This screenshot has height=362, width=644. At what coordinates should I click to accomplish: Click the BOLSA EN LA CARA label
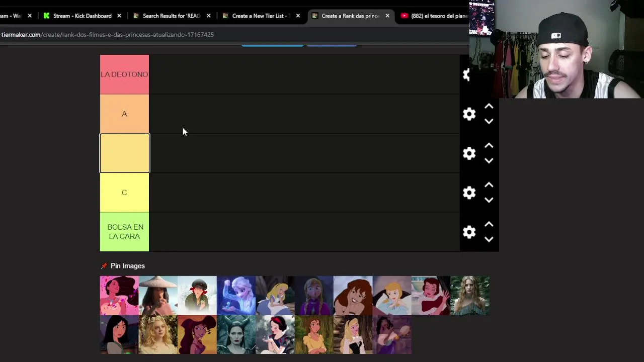[x=124, y=232]
